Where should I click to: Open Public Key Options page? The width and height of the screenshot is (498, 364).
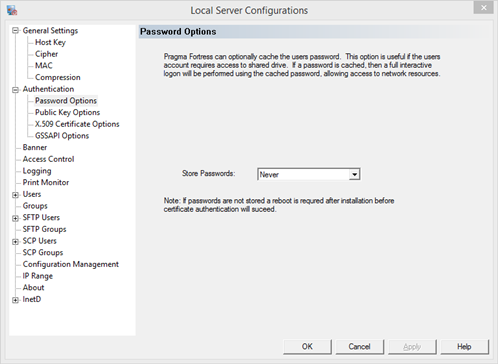[x=67, y=112]
